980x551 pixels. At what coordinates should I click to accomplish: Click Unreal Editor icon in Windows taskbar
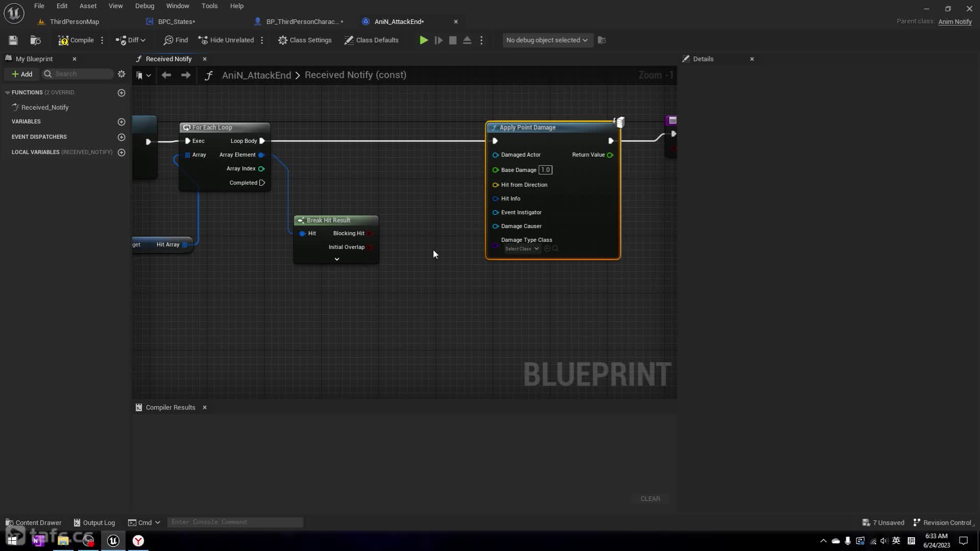click(x=113, y=541)
